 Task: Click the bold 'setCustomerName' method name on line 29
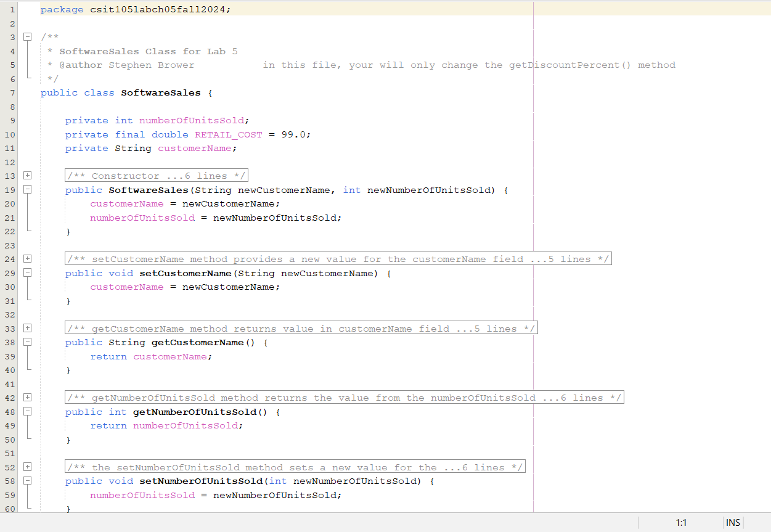pos(186,273)
